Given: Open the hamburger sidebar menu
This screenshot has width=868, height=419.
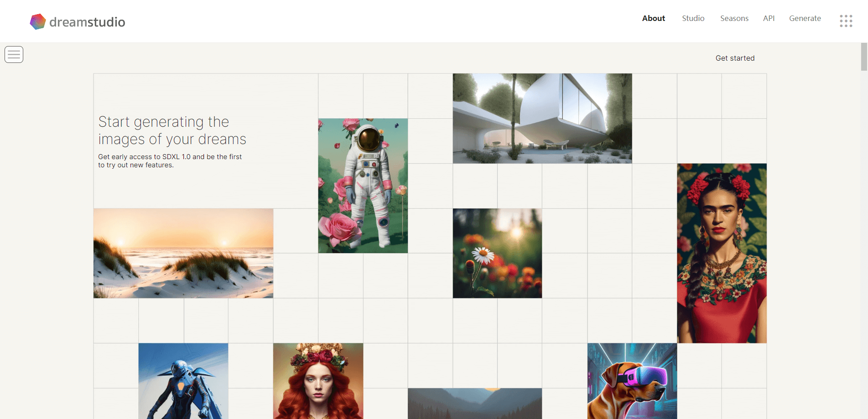Looking at the screenshot, I should point(14,55).
